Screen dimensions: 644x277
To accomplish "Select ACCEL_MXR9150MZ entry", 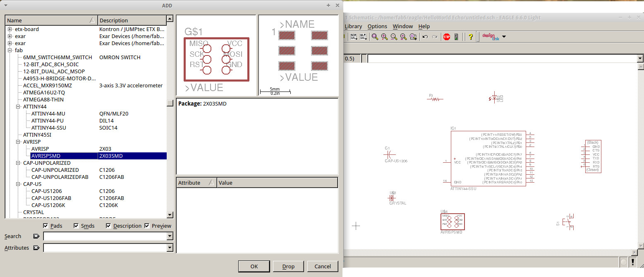I will pyautogui.click(x=47, y=86).
